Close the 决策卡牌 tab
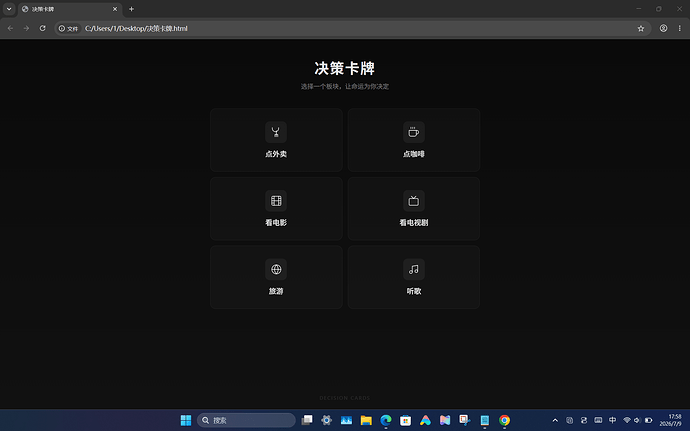Viewport: 690px width, 431px height. [x=115, y=9]
